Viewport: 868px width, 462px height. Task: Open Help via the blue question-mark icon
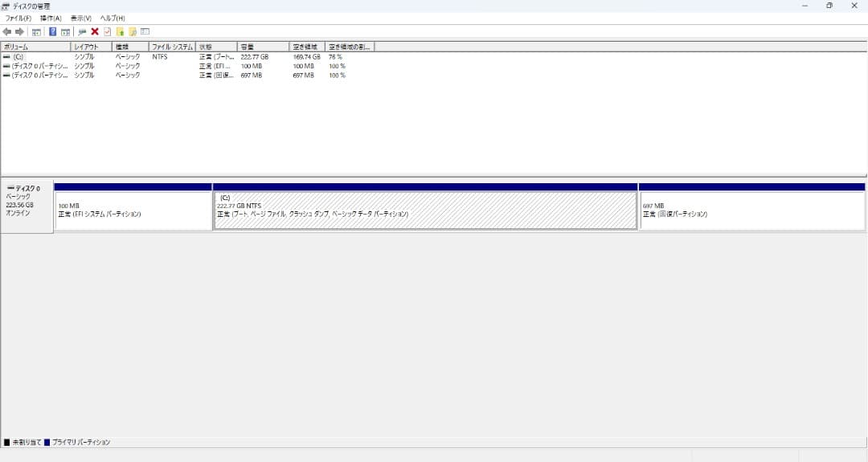(52, 32)
